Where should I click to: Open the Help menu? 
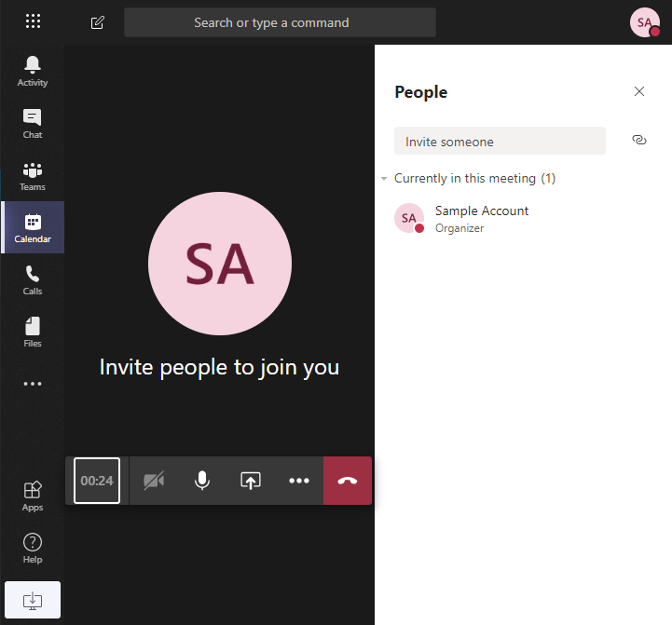click(x=33, y=548)
